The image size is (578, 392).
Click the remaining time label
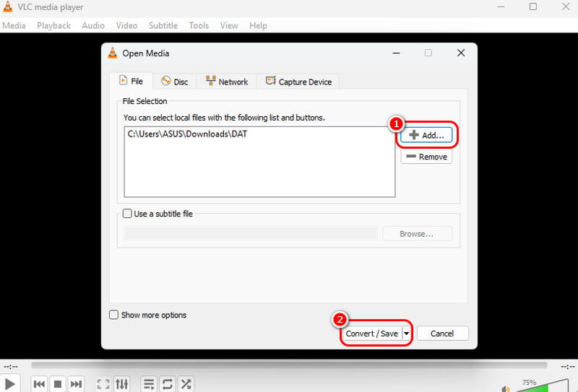click(568, 367)
